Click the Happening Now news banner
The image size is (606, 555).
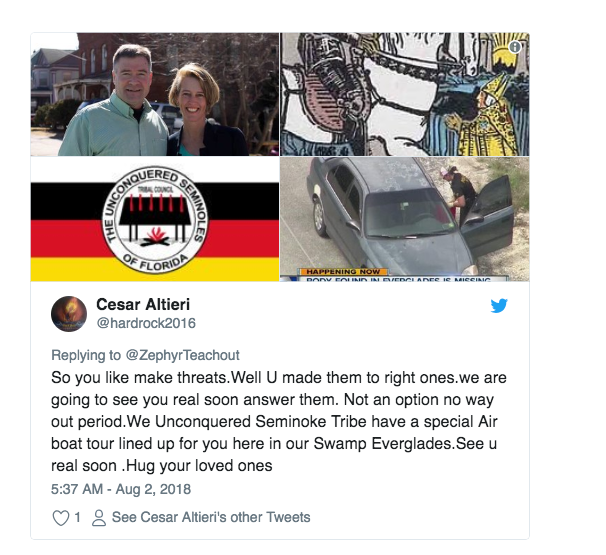click(342, 272)
